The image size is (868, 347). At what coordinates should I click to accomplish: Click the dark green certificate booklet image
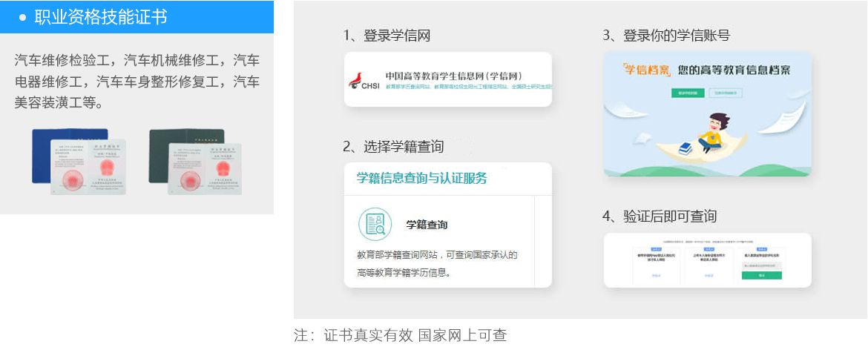(195, 161)
